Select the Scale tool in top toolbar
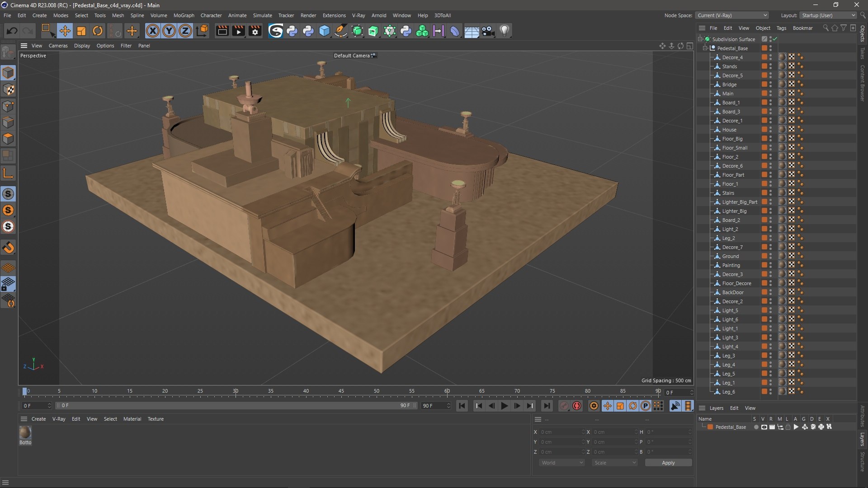Image resolution: width=868 pixels, height=488 pixels. [x=81, y=31]
